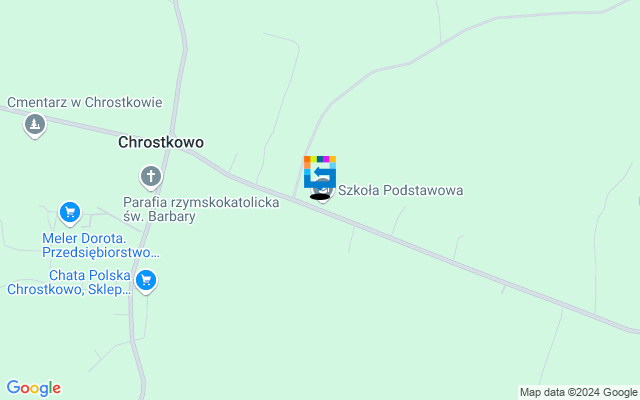Click the road between cemetery and Chrostkowo

pyautogui.click(x=82, y=125)
